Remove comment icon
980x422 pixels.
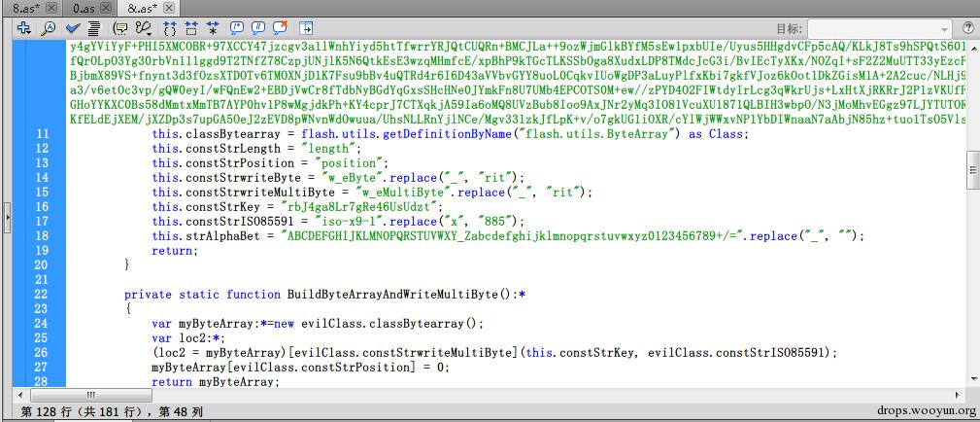tap(280, 27)
